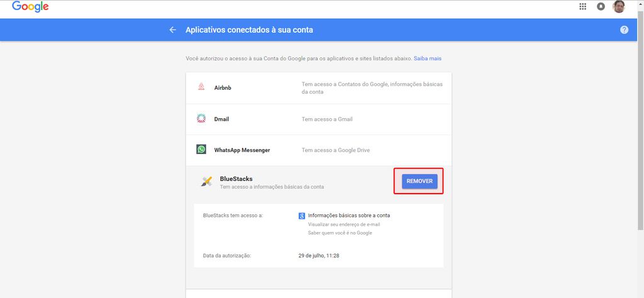
Task: Click Saber quem você é no Google
Action: (340, 233)
